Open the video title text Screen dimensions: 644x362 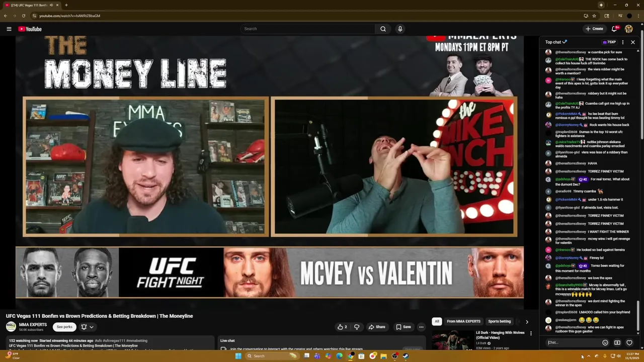(x=100, y=316)
